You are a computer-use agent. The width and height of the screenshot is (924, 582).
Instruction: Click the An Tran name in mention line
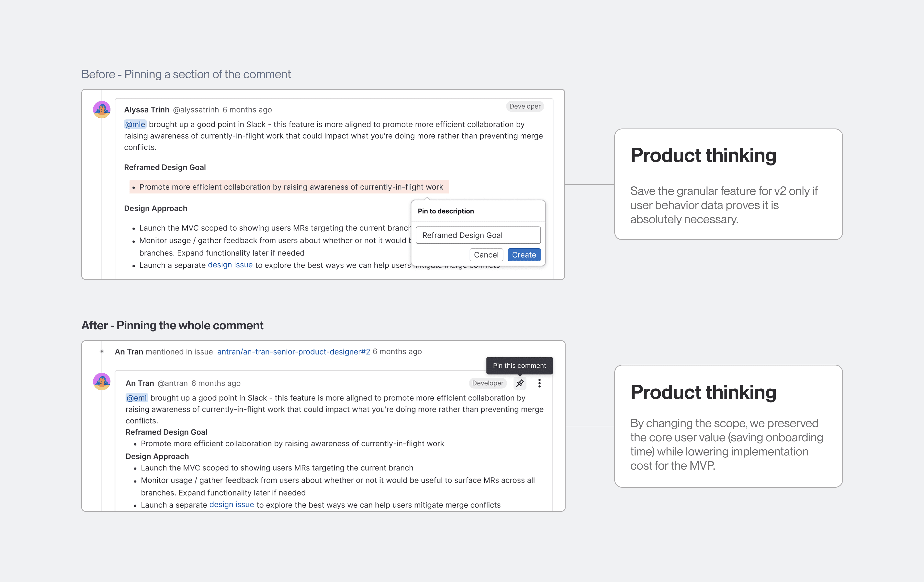tap(129, 352)
